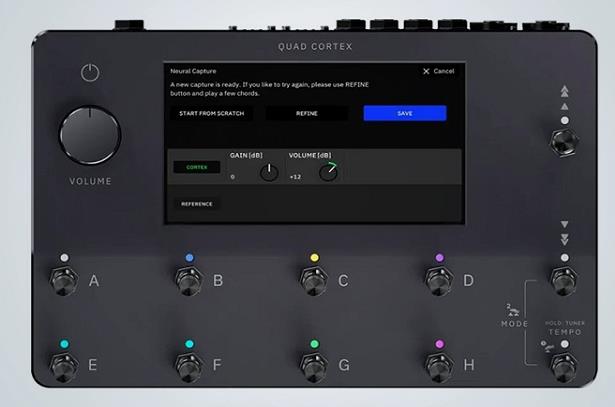The width and height of the screenshot is (615, 407).
Task: Switch monitoring to CORTEX
Action: click(197, 167)
